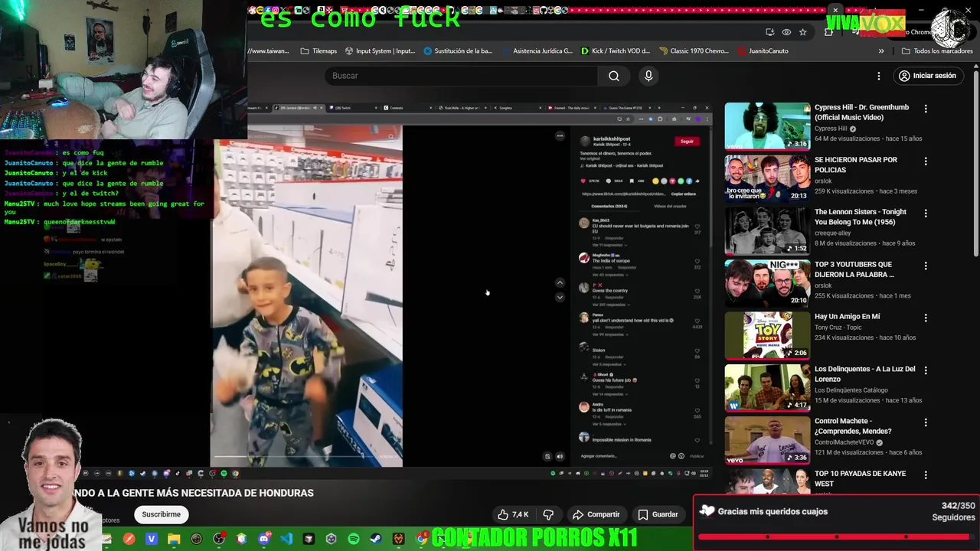Click the Buscar search field
The image size is (980, 551).
(x=461, y=76)
